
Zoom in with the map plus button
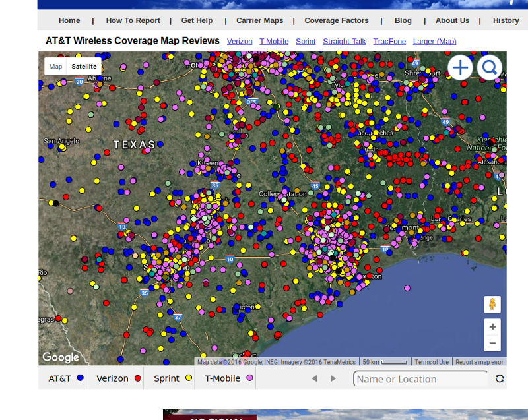coord(492,327)
